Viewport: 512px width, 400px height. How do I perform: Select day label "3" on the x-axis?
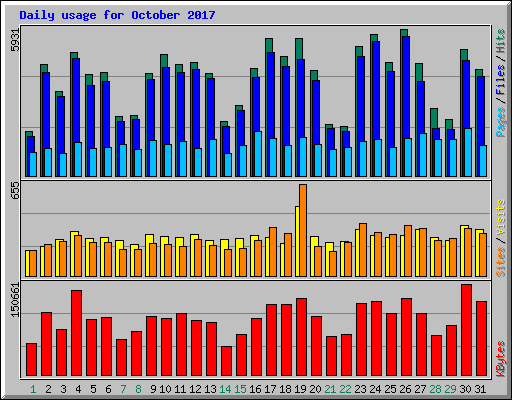[63, 389]
